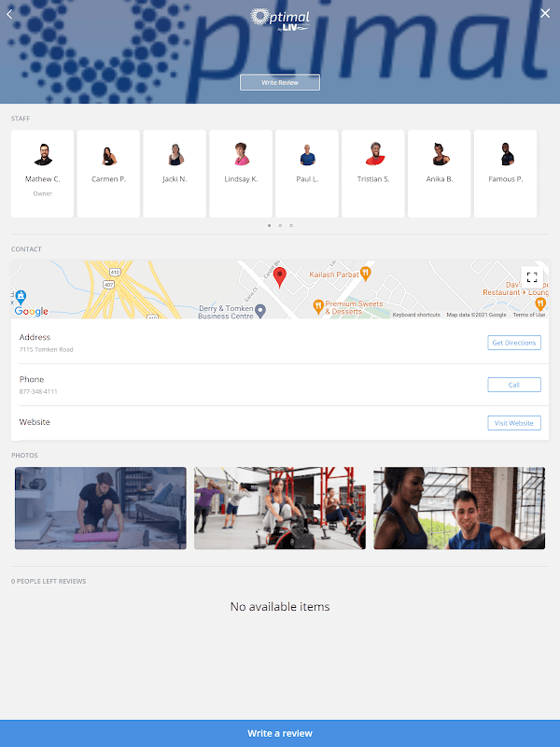
Task: Click the 0 PEOPLE LEFT REVIEWS heading
Action: tap(49, 581)
